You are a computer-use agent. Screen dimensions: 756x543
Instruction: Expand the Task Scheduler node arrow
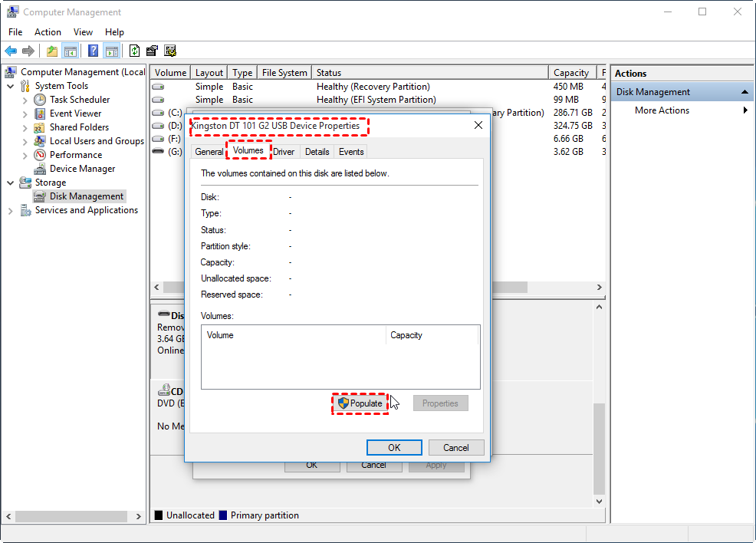pos(25,100)
